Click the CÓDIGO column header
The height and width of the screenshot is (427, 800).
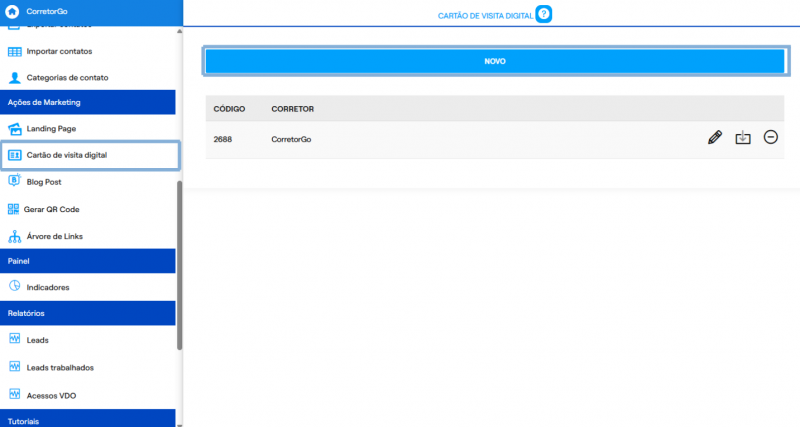tap(229, 109)
